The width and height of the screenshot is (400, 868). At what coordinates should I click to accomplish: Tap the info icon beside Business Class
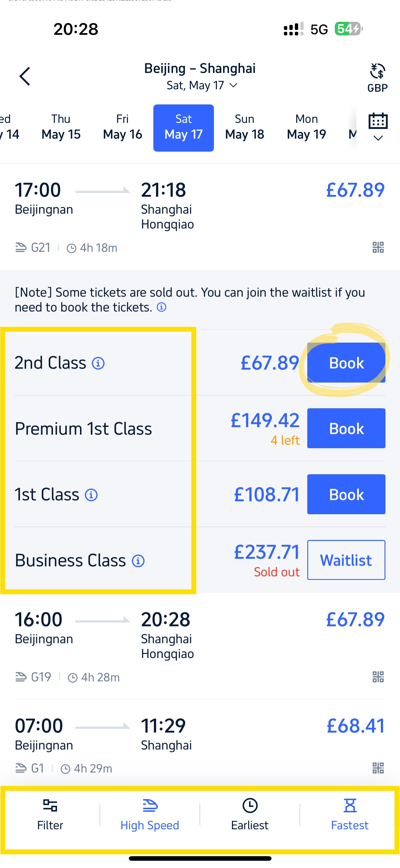pos(138,561)
